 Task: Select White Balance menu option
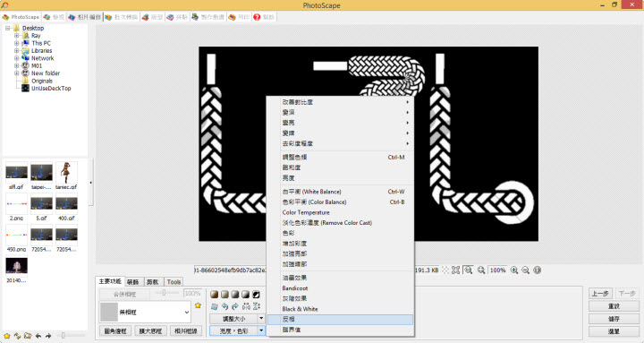click(x=312, y=192)
